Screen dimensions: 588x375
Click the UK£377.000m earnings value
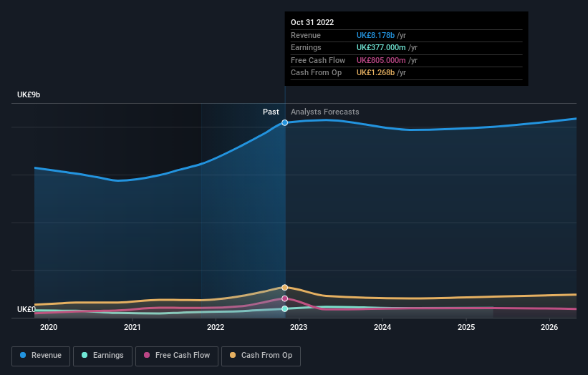point(381,47)
